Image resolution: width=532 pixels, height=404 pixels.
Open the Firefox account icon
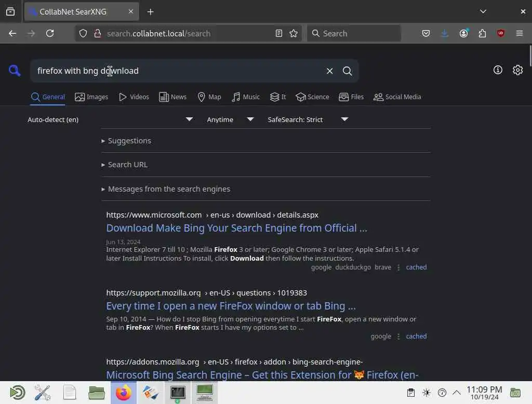463,33
